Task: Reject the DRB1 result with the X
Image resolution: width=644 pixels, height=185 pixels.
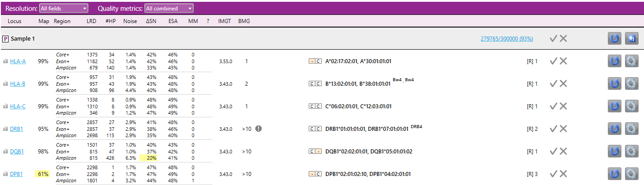Action: [x=563, y=129]
